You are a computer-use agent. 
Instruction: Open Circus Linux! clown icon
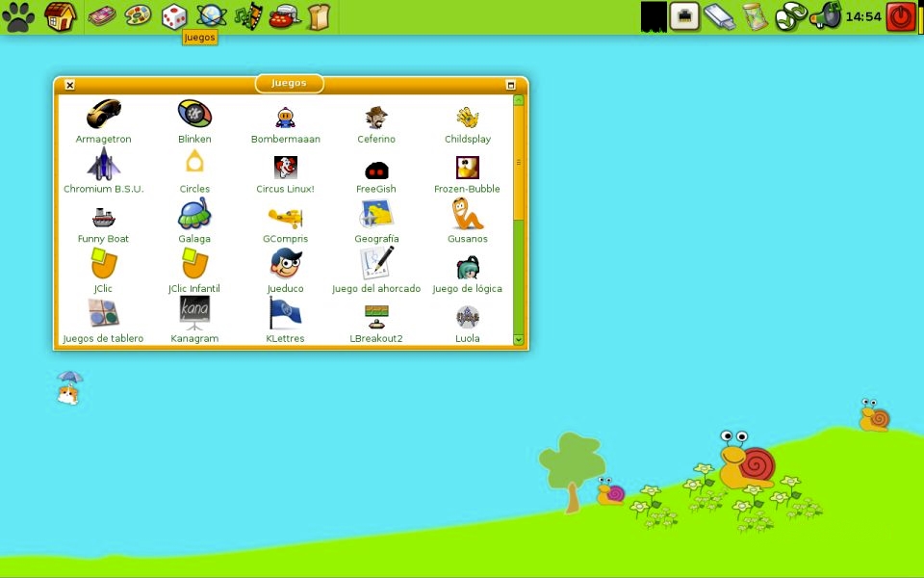click(285, 168)
